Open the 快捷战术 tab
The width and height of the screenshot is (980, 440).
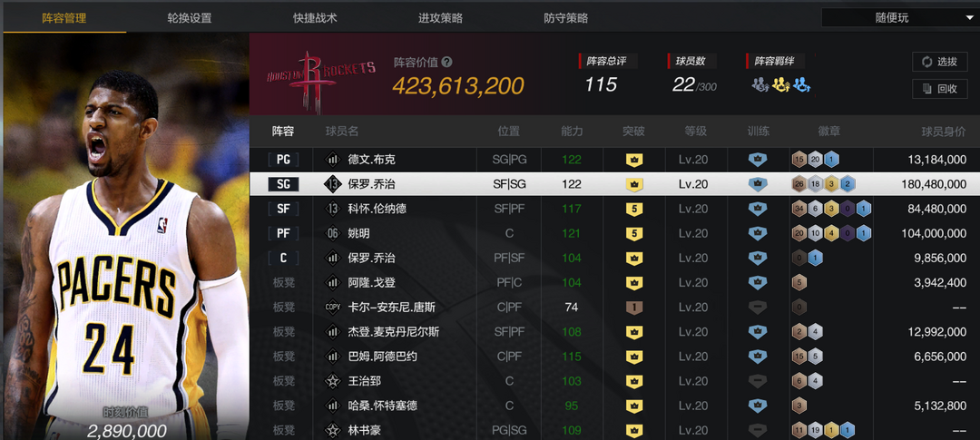coord(315,17)
